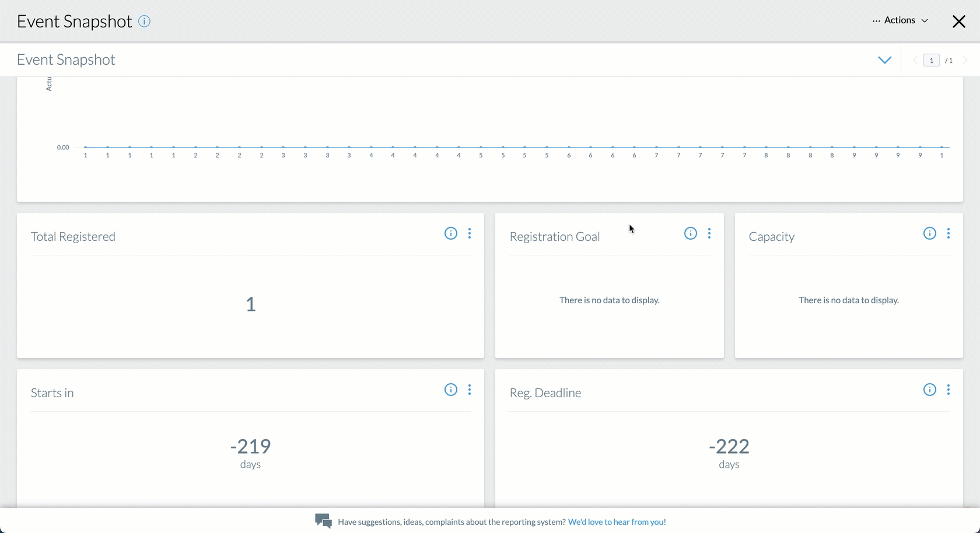Open the Capacity widget options menu
980x533 pixels.
tap(949, 233)
